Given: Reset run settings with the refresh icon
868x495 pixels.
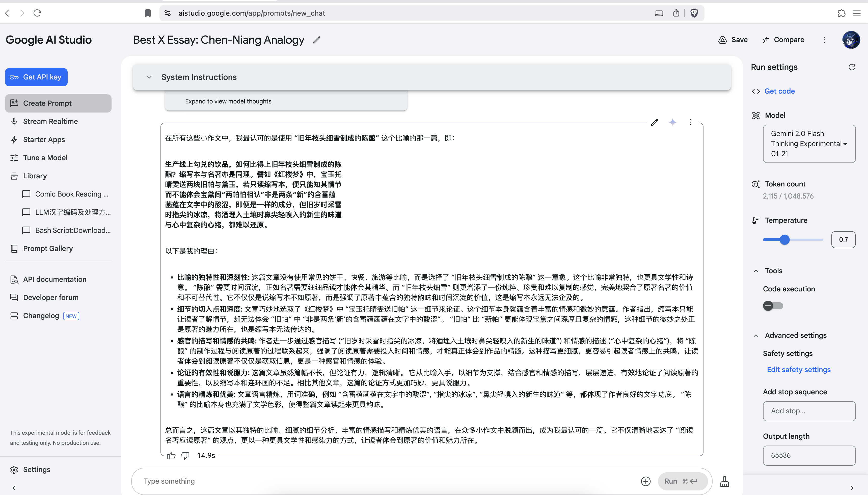Looking at the screenshot, I should 852,67.
